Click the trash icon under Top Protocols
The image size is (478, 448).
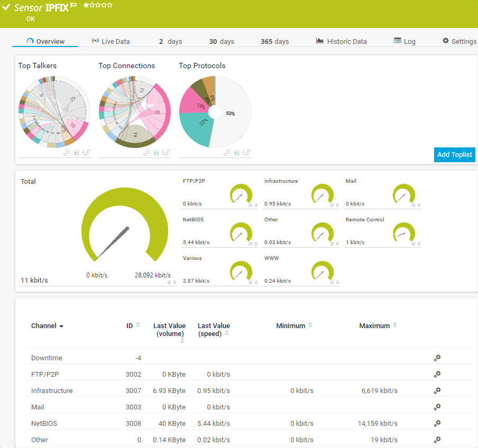tap(237, 152)
